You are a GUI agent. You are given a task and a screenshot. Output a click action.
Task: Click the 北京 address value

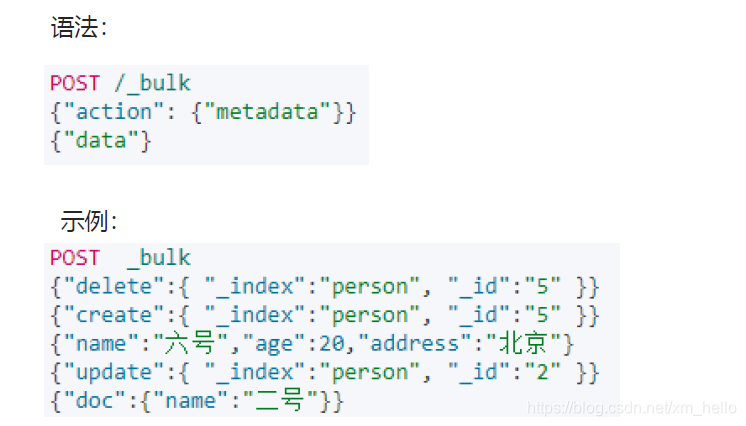pos(523,343)
